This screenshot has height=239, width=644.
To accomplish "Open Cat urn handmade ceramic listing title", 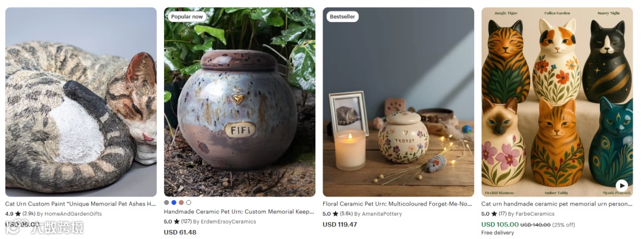I will click(x=557, y=204).
